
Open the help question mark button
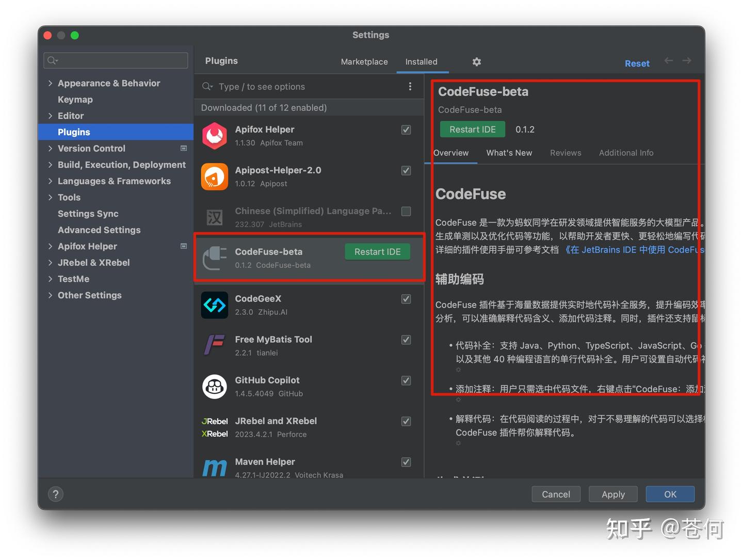point(56,494)
